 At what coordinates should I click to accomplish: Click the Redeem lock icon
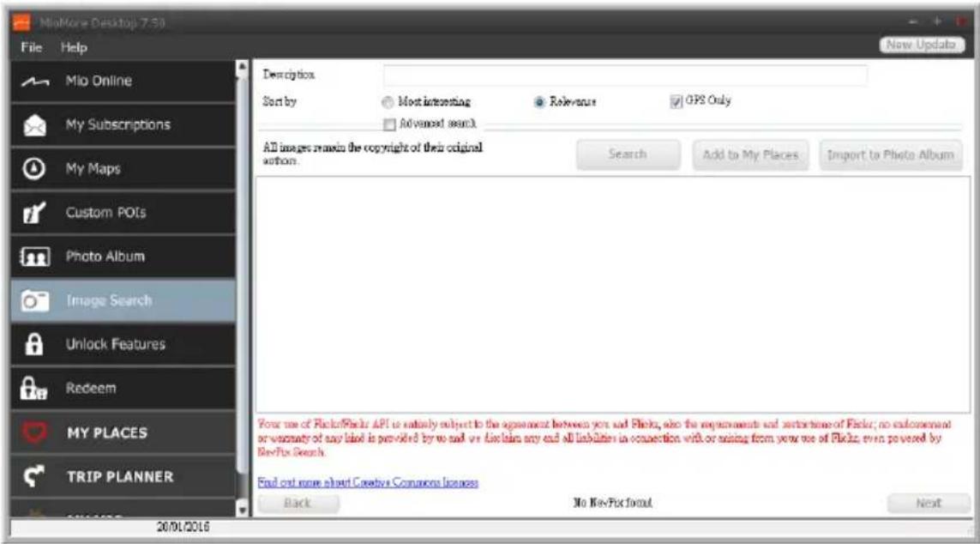coord(33,389)
